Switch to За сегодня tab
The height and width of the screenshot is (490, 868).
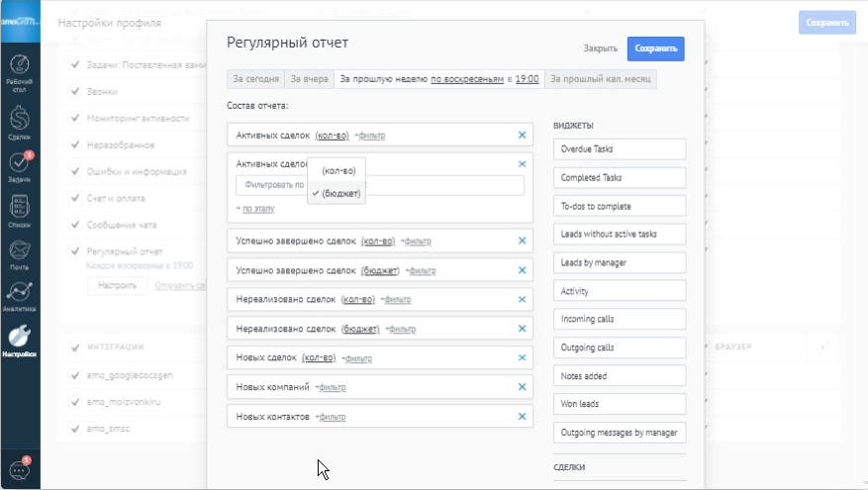[256, 78]
